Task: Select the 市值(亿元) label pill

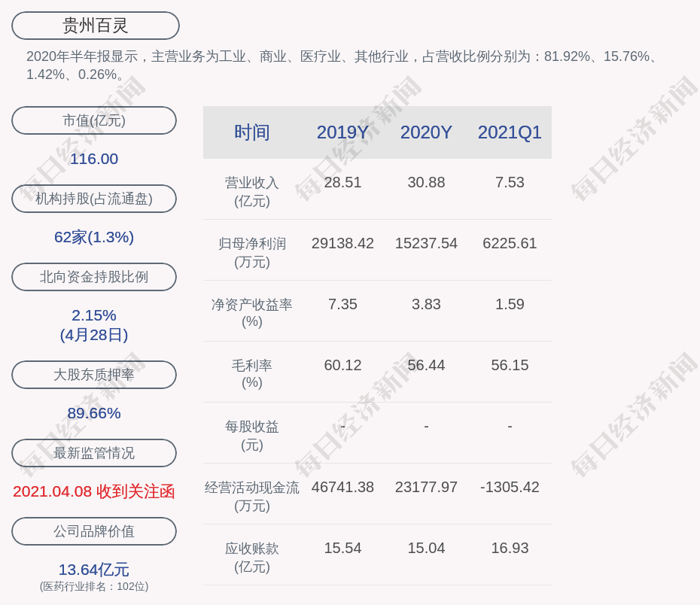Action: (94, 120)
